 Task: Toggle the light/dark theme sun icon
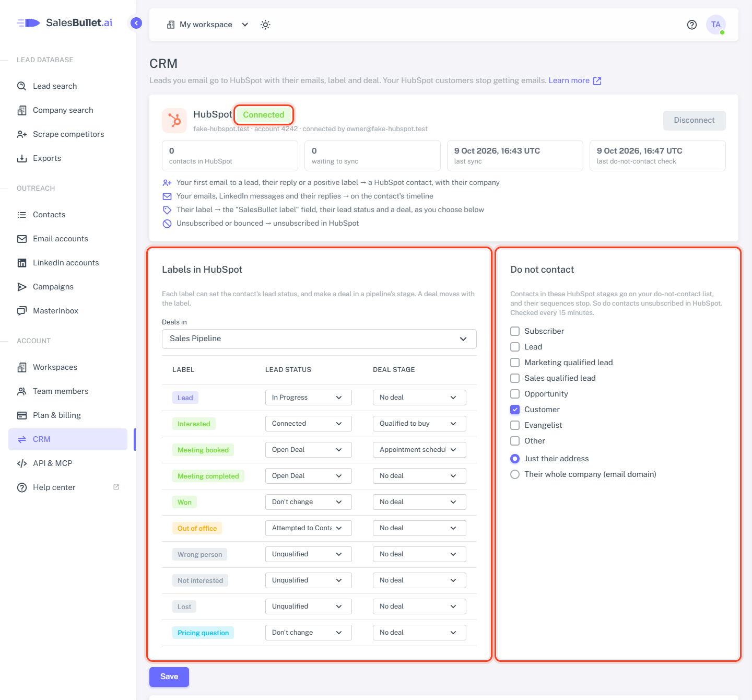pyautogui.click(x=265, y=25)
